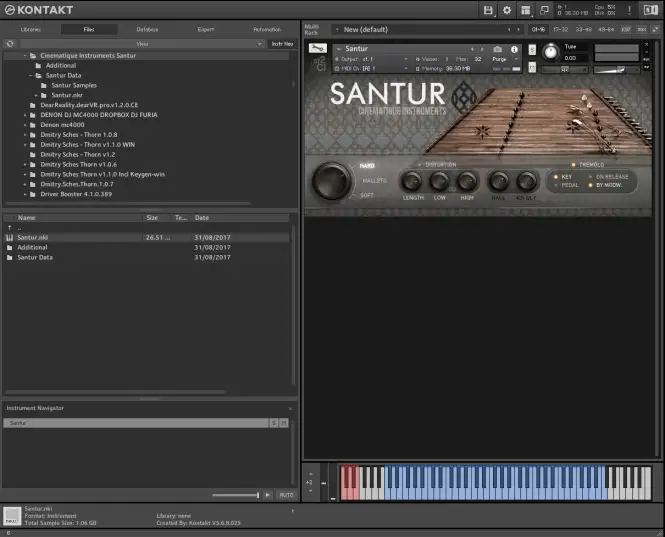Click the instrument volume slider
The height and width of the screenshot is (537, 665).
coord(616,70)
